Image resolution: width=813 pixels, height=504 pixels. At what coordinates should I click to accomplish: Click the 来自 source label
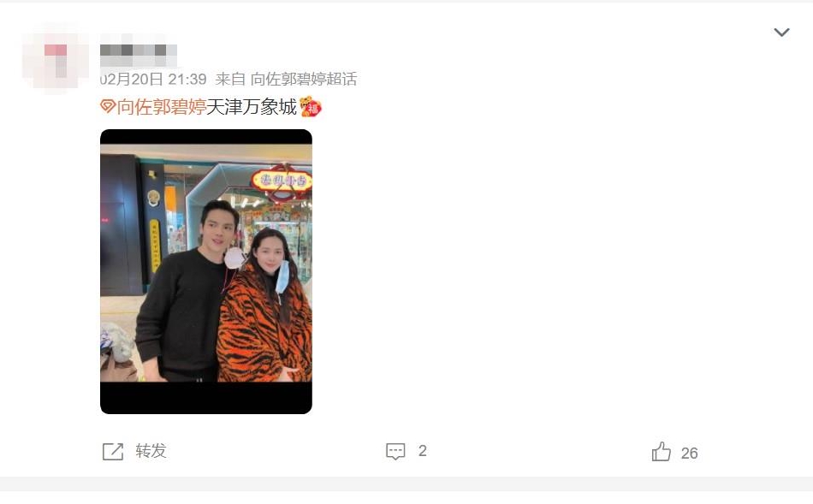tap(230, 80)
